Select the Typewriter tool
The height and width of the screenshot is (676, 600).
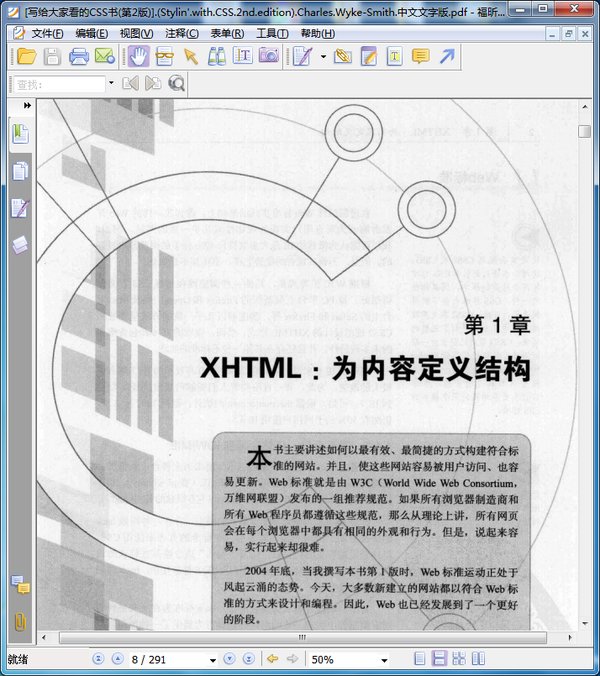[394, 56]
